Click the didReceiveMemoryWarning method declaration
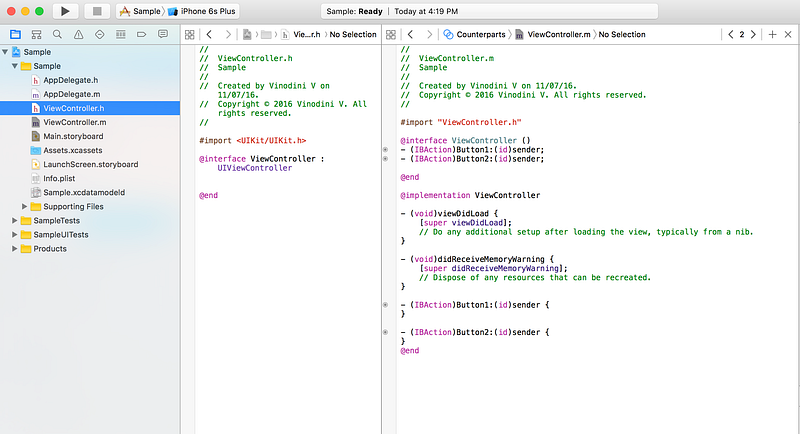 [x=477, y=259]
